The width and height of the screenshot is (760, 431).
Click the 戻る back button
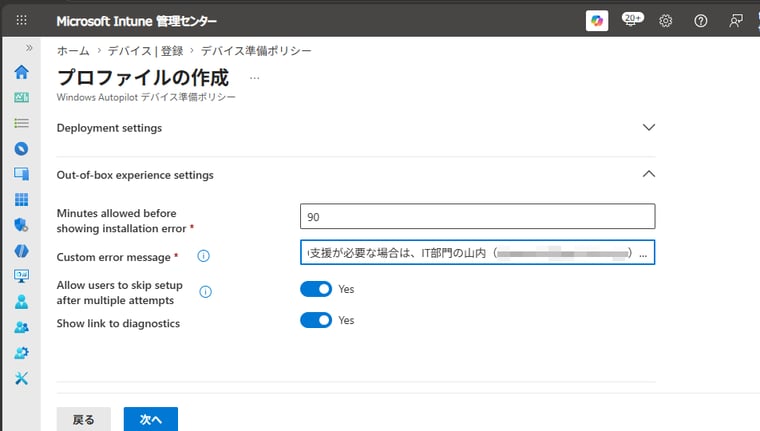83,419
